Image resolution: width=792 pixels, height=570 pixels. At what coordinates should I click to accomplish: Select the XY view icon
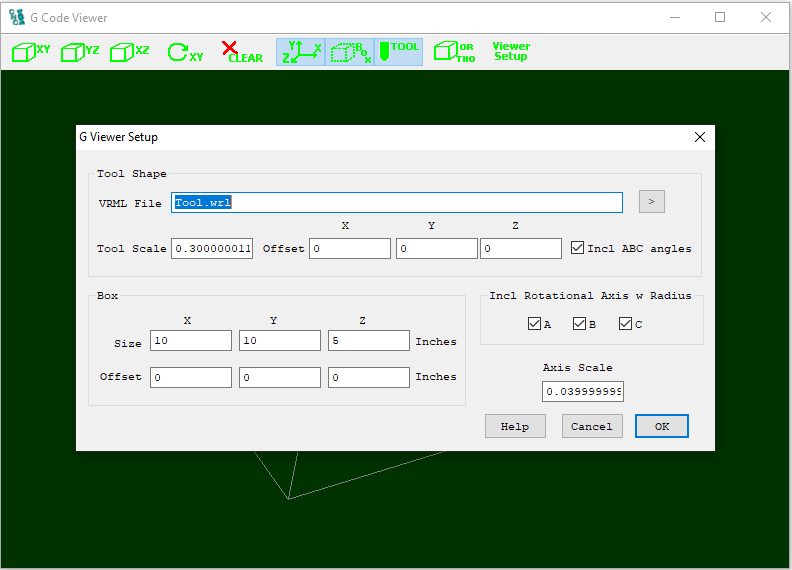[30, 52]
